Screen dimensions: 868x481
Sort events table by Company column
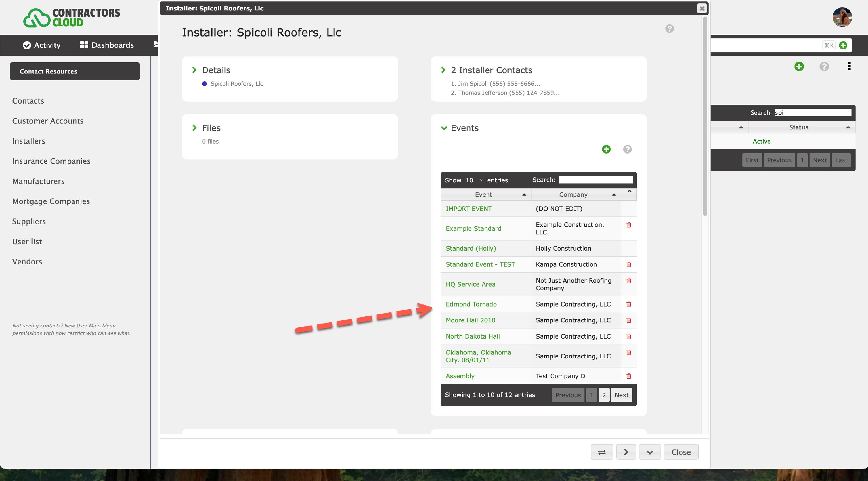pos(576,194)
